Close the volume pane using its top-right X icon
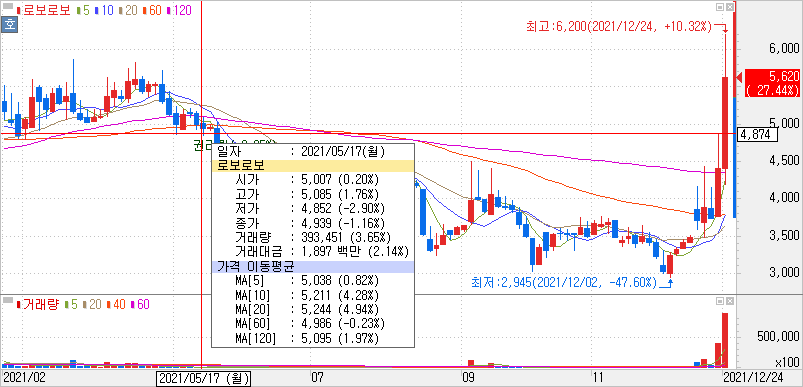 (x=730, y=300)
